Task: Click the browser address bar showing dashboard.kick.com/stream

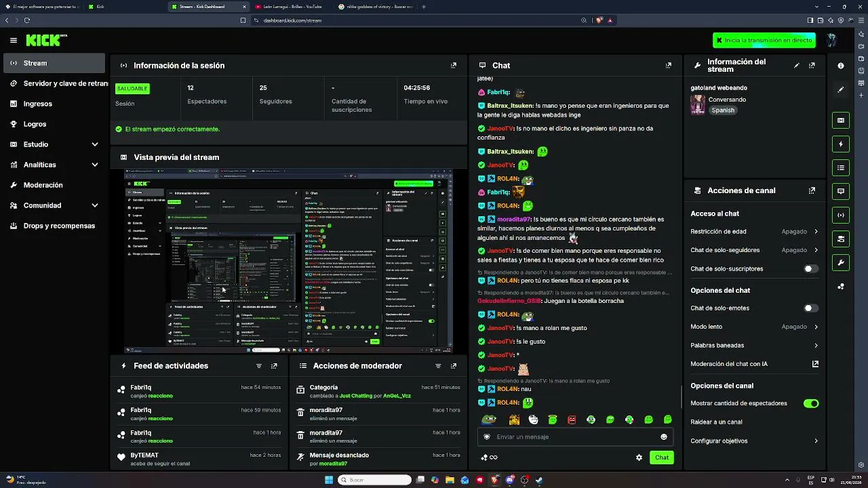Action: pos(414,20)
